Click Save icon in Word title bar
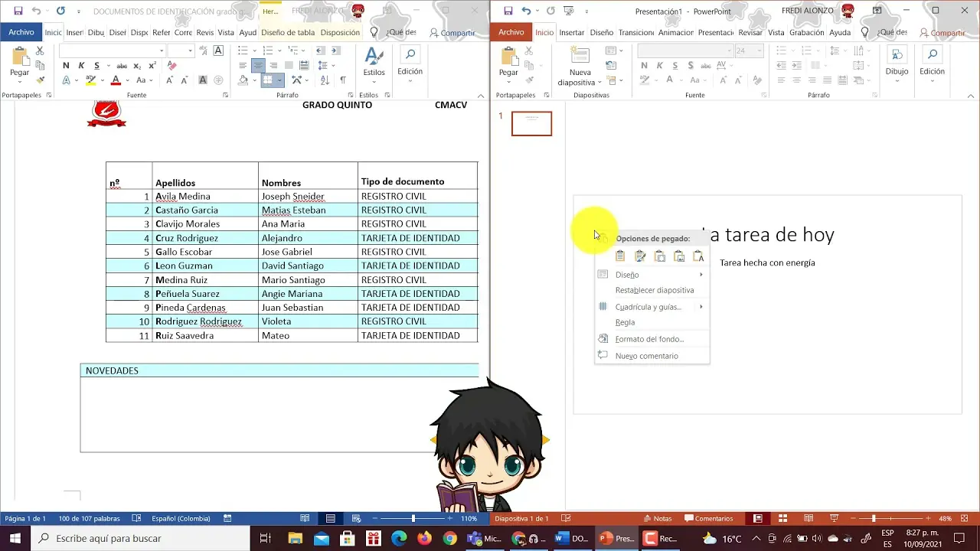980x551 pixels. [x=18, y=11]
